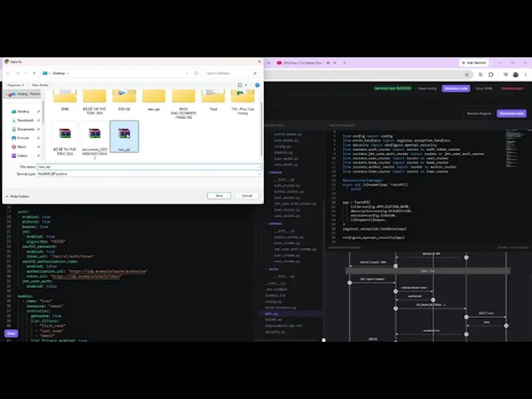Click the Generate code button
This screenshot has height=399, width=532.
click(456, 88)
